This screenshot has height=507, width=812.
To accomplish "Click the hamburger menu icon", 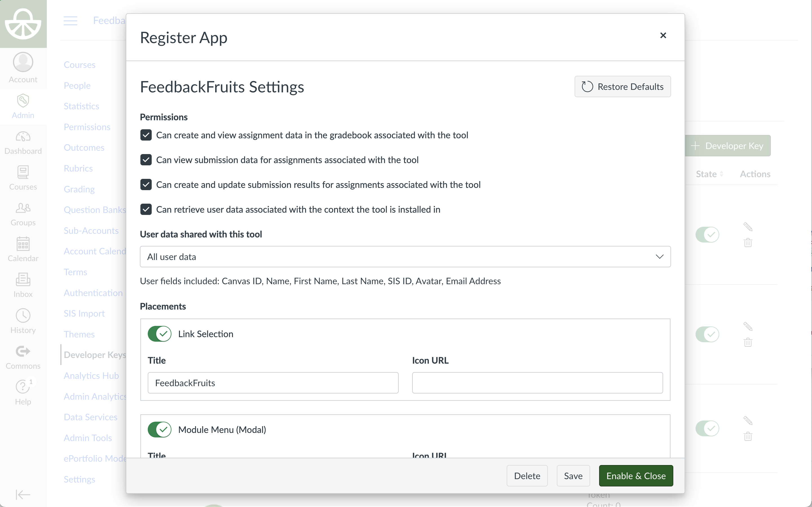I will point(70,21).
